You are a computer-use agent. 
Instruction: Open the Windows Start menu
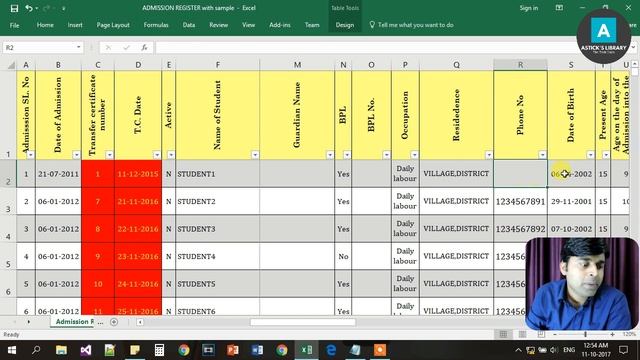point(11,350)
